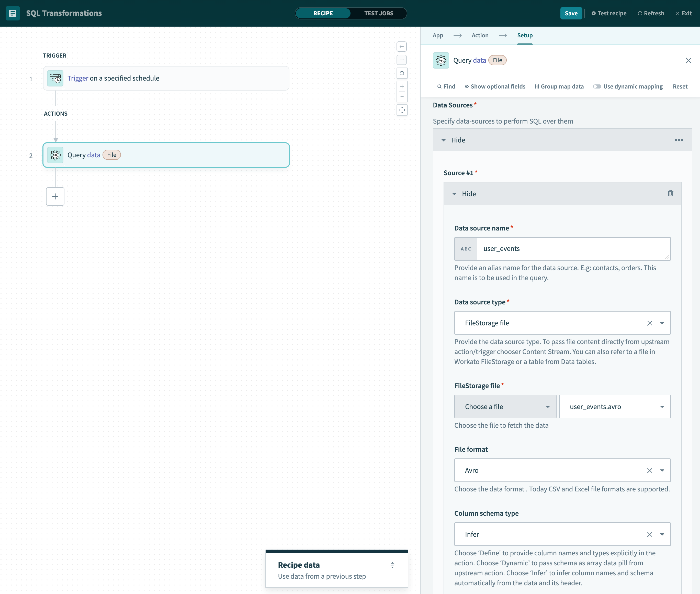
Task: Toggle Use dynamic mapping
Action: [597, 86]
